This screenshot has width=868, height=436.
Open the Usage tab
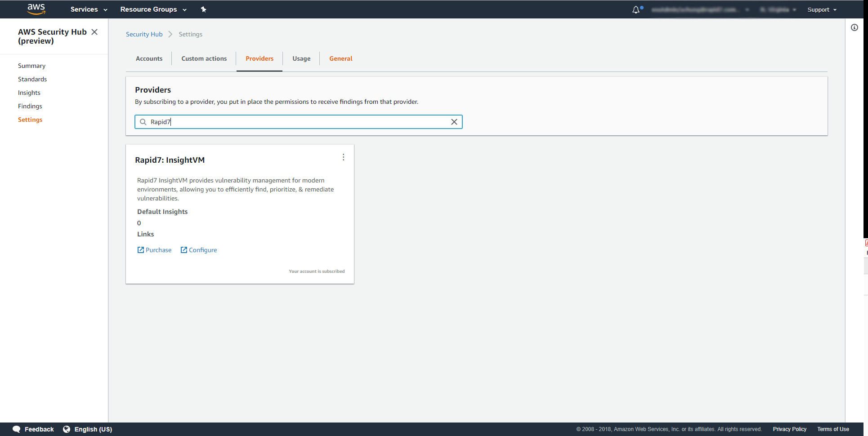pos(301,58)
